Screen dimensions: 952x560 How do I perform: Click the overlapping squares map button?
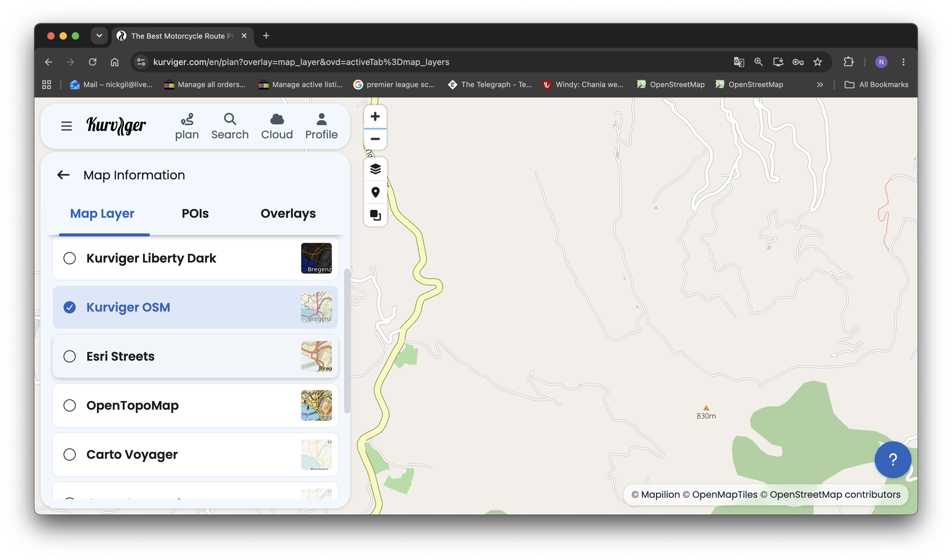(x=375, y=215)
